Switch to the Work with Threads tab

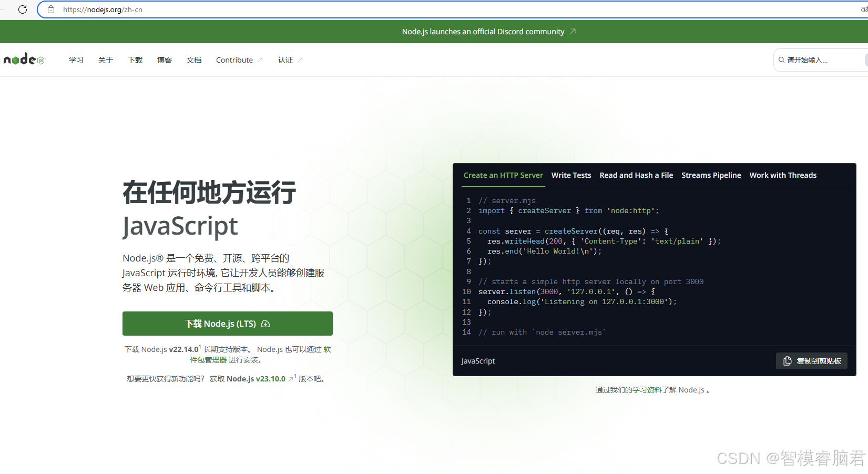[x=783, y=175]
